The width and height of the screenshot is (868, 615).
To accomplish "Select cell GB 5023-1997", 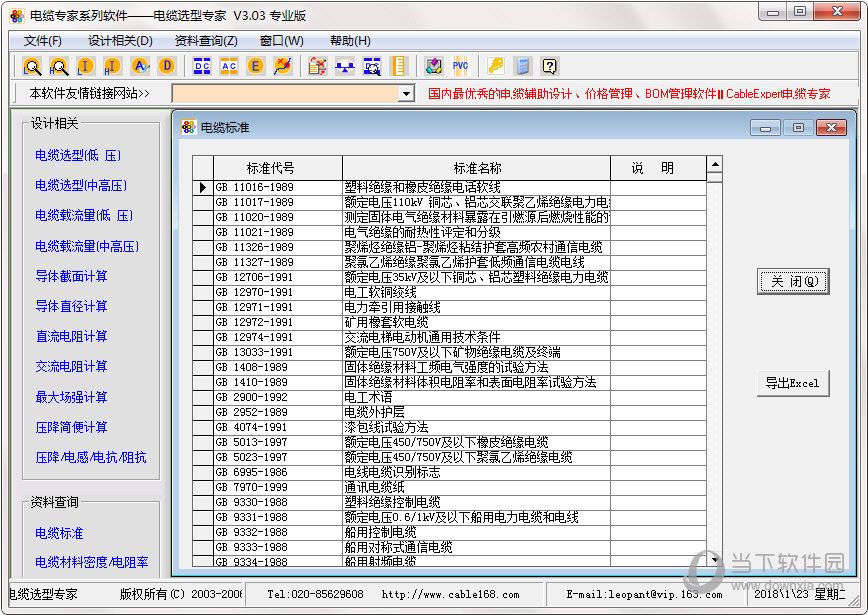I will 278,457.
